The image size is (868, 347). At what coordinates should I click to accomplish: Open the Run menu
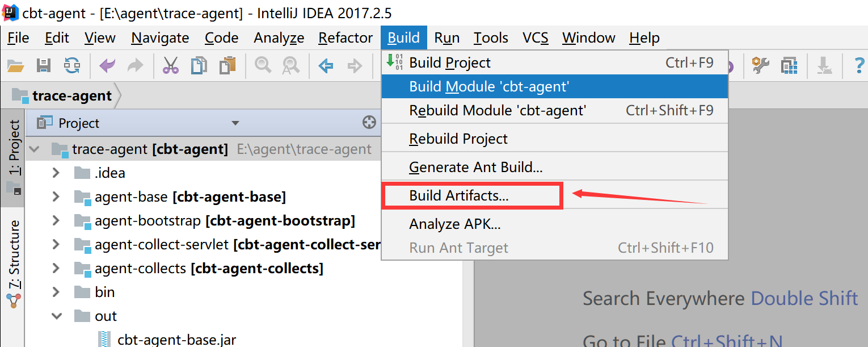pos(447,38)
